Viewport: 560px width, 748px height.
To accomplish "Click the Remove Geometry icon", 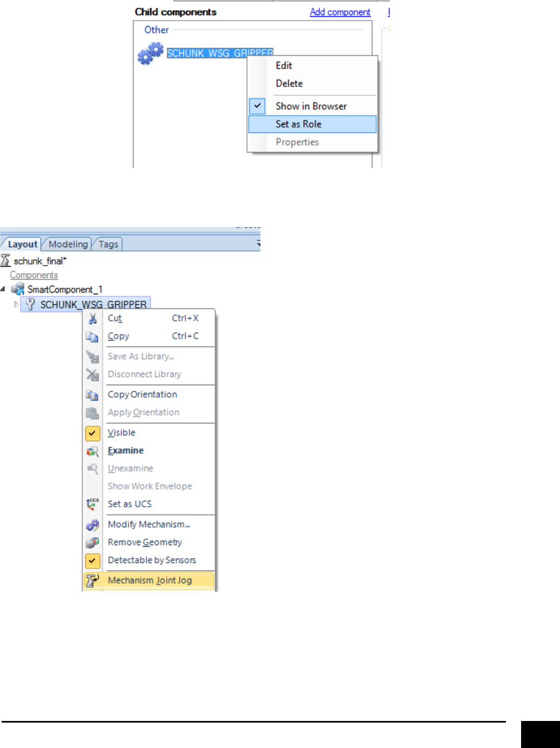I will (x=92, y=542).
